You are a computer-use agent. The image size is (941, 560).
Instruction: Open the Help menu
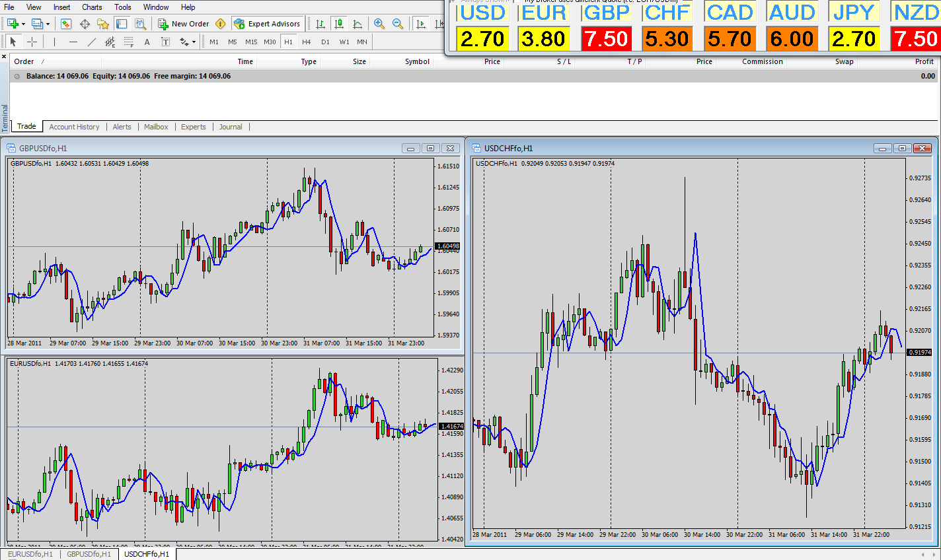click(188, 7)
